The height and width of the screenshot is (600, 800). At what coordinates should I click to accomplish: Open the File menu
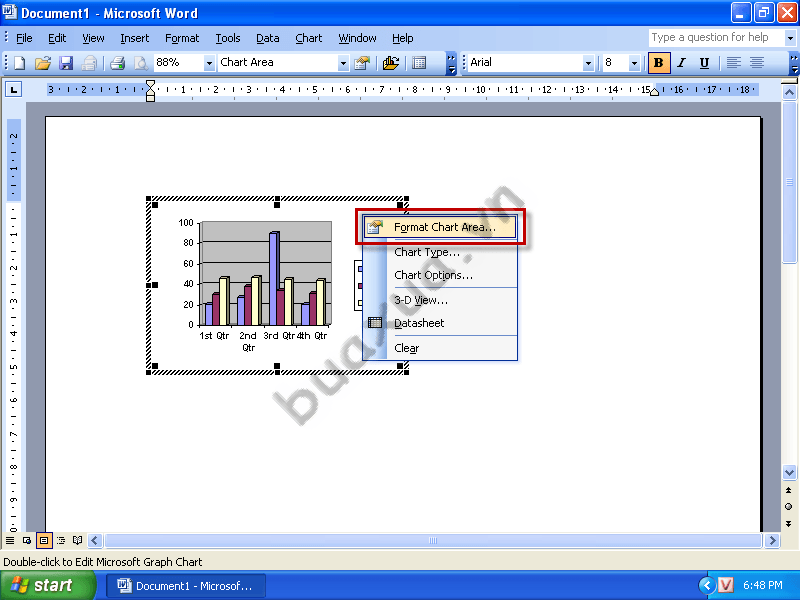(24, 38)
